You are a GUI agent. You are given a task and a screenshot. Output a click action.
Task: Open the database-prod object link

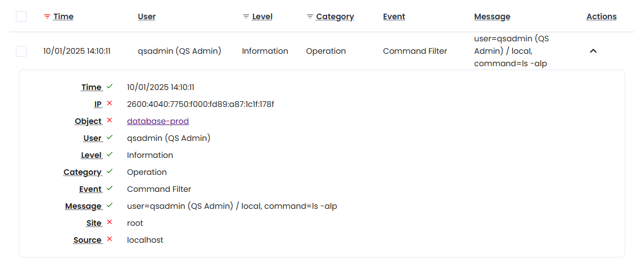(x=158, y=121)
